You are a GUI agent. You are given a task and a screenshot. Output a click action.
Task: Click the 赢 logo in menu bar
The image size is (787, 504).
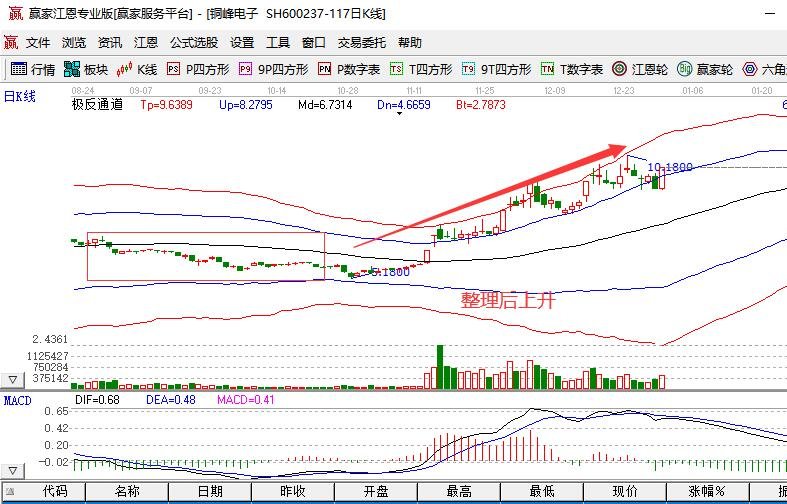coord(11,43)
